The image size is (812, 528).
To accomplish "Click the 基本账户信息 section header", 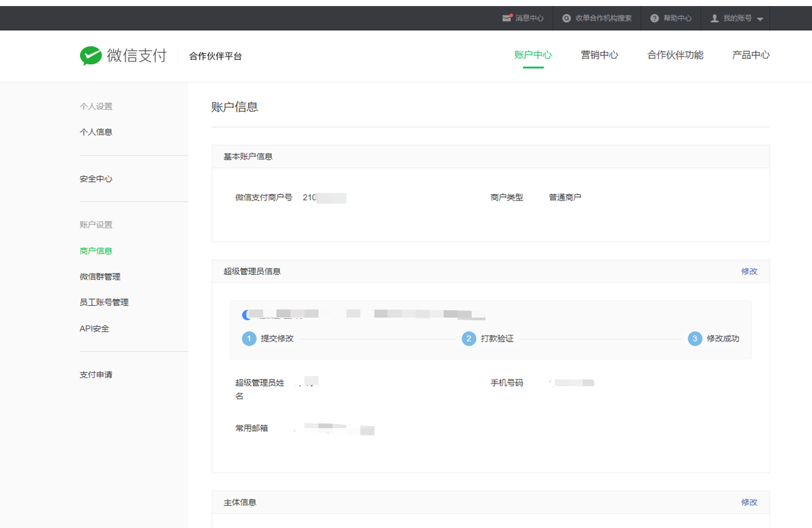I will (x=248, y=156).
